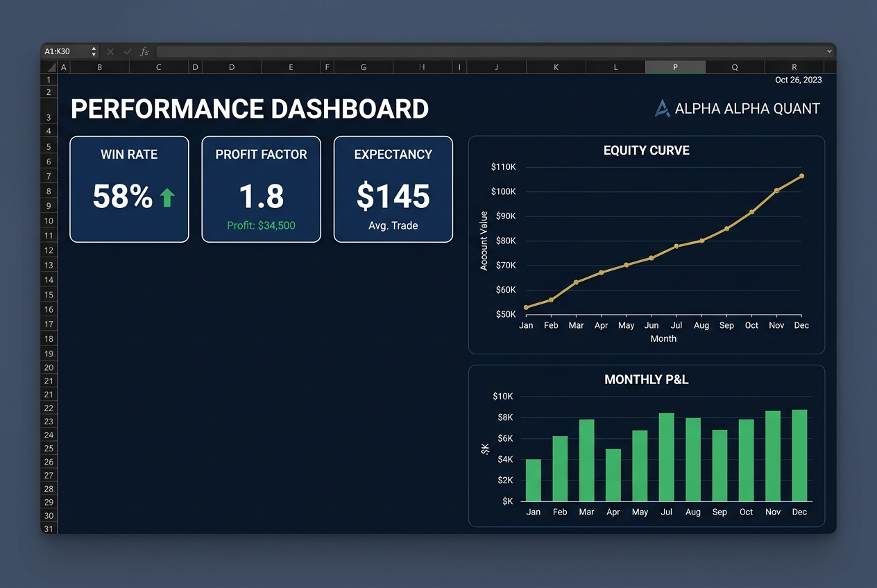Screen dimensions: 877x588
Task: Click the cancel X icon beside formula bar
Action: [110, 51]
